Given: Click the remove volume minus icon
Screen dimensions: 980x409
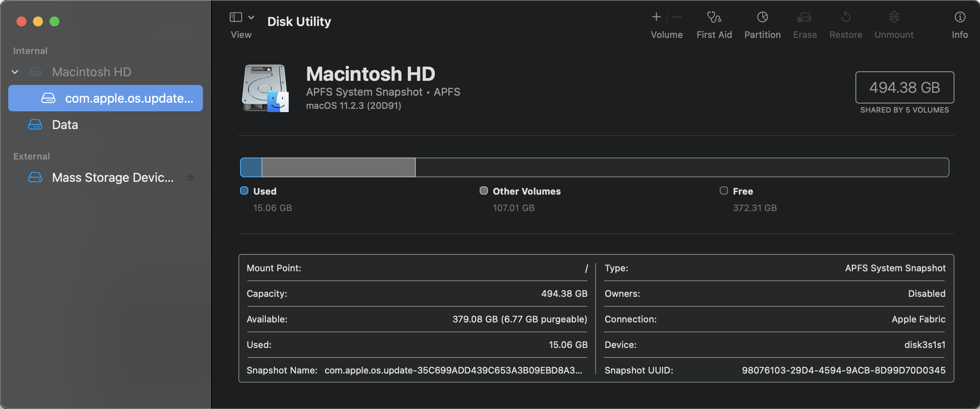Looking at the screenshot, I should (x=677, y=17).
